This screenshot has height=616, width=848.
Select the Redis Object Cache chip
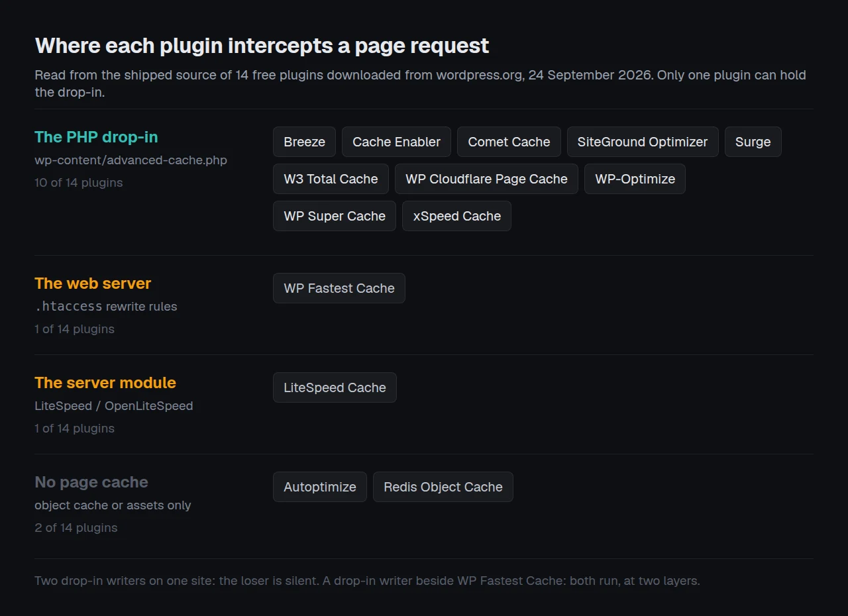[x=443, y=487]
